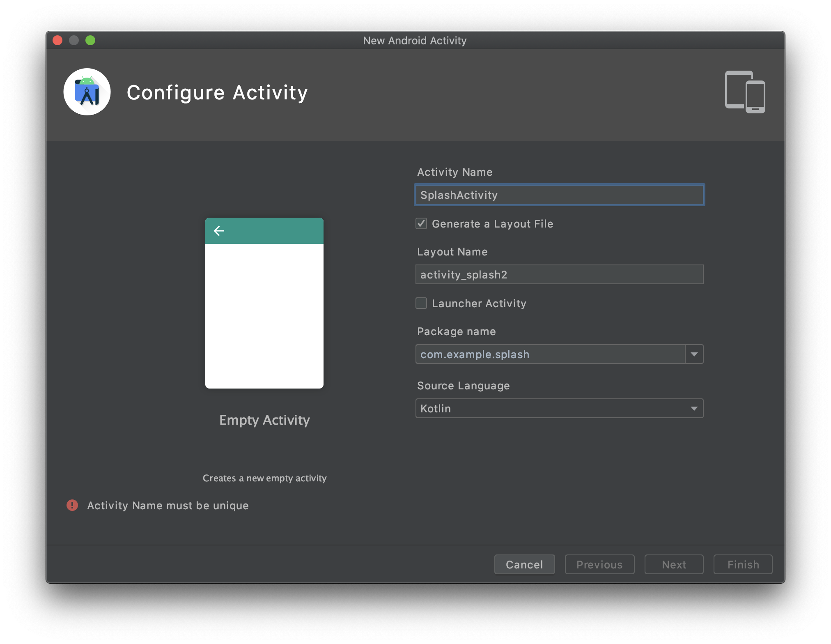
Task: Click the green zoom window button
Action: [90, 40]
